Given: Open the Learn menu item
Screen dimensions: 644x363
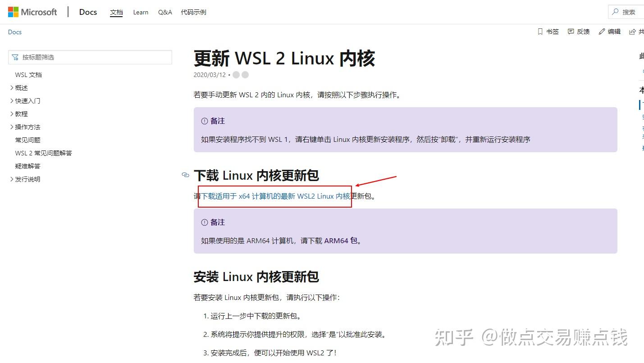Looking at the screenshot, I should click(x=140, y=12).
